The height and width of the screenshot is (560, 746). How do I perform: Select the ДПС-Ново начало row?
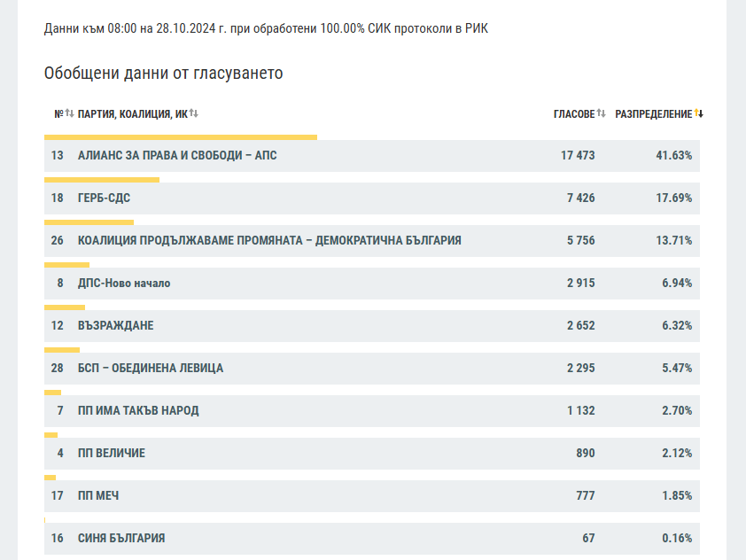[124, 284]
